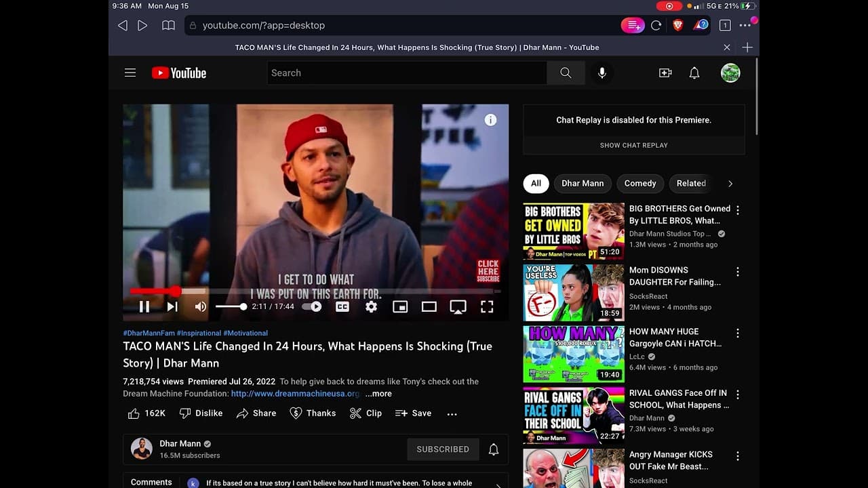Click SHOW CHAT REPLAY
The image size is (868, 488).
coord(634,145)
